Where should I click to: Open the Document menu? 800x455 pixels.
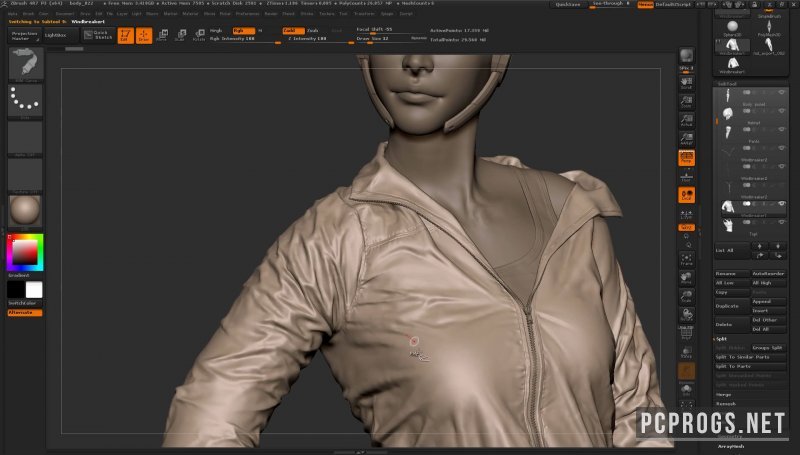pos(65,14)
